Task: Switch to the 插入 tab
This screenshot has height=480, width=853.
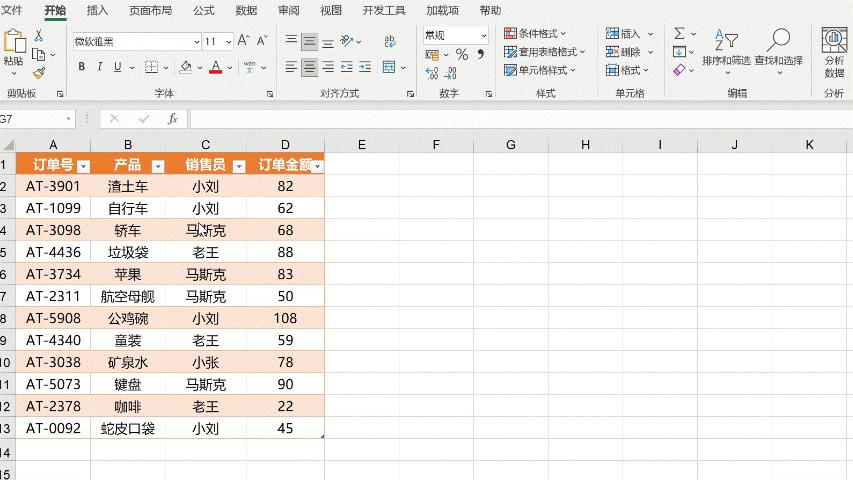Action: pyautogui.click(x=97, y=10)
